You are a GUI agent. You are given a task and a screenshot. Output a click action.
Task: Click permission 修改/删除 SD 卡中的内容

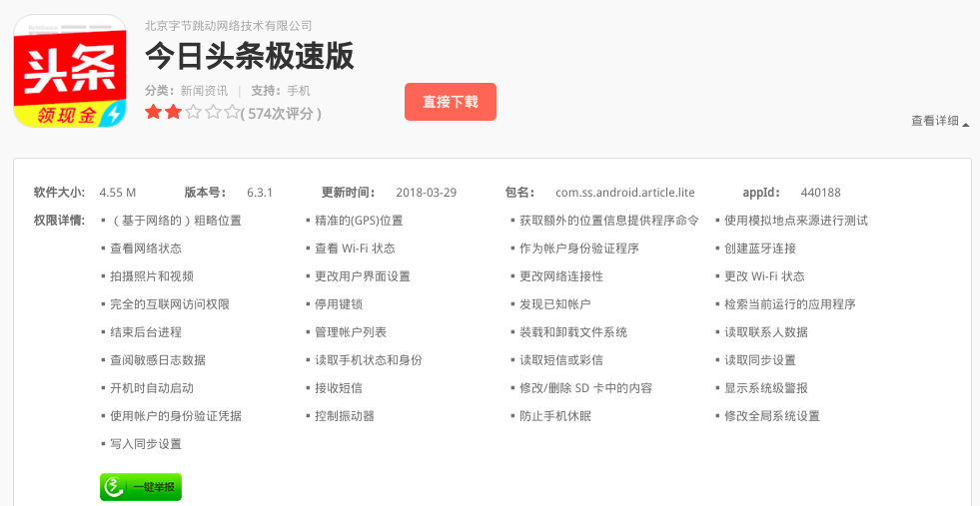click(585, 388)
